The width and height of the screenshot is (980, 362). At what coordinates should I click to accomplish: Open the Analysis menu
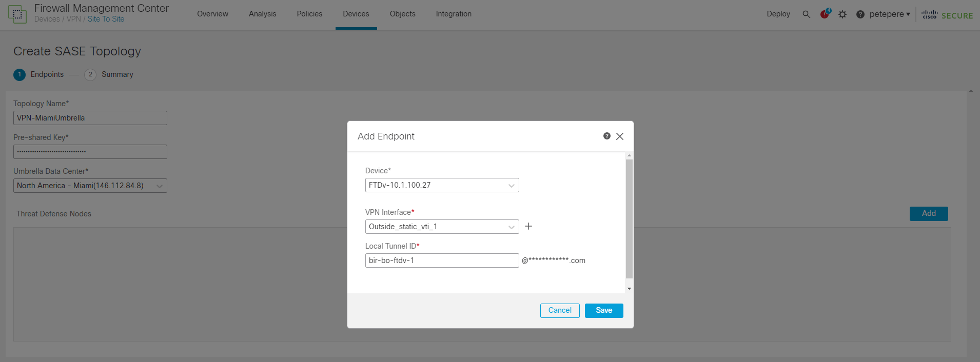click(262, 14)
